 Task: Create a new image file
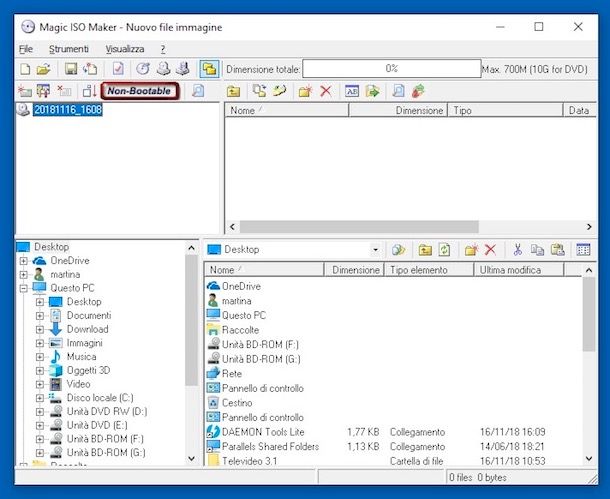coord(25,69)
